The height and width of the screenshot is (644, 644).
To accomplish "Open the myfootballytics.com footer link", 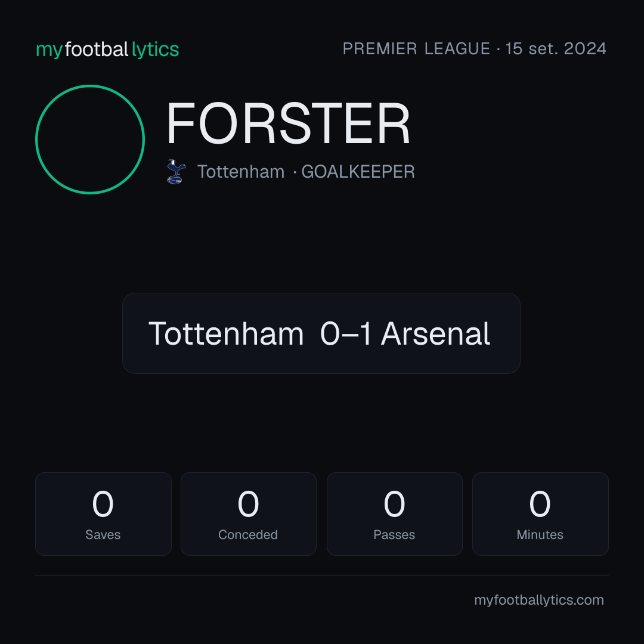I will point(539,600).
